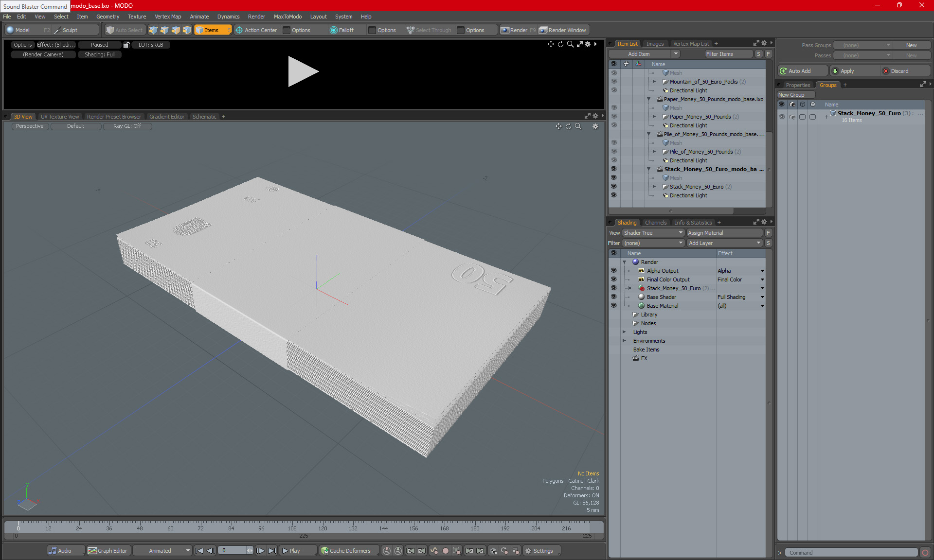Toggle visibility of Stack_Money_50_Euro Directional Light
This screenshot has height=560, width=934.
coord(613,195)
